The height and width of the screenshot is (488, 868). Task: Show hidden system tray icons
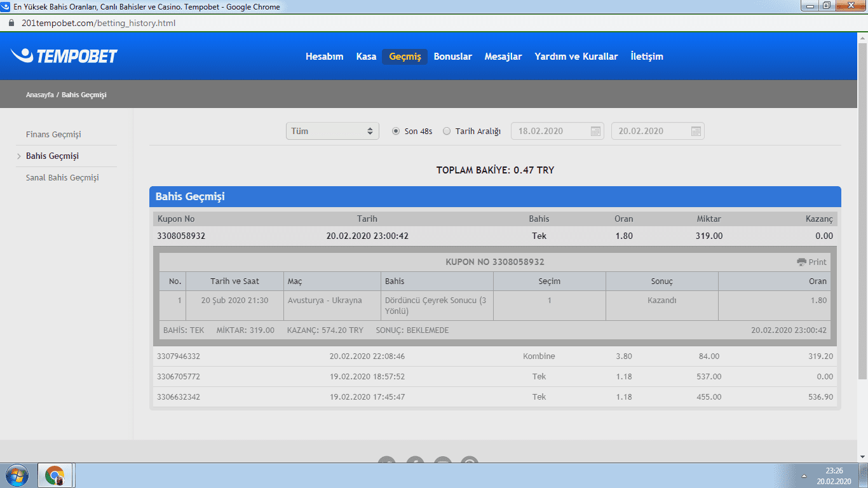(x=804, y=475)
